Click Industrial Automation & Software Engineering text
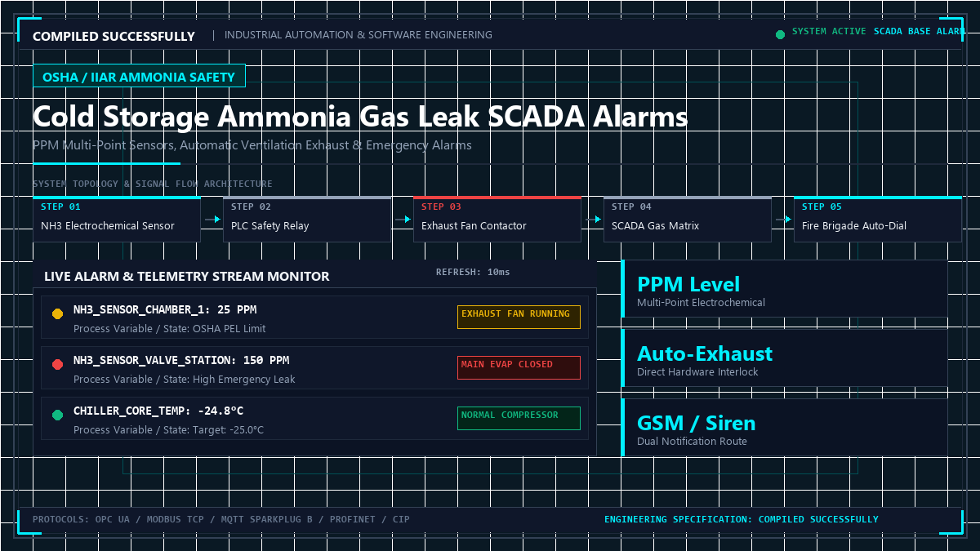This screenshot has height=551, width=980. tap(359, 35)
